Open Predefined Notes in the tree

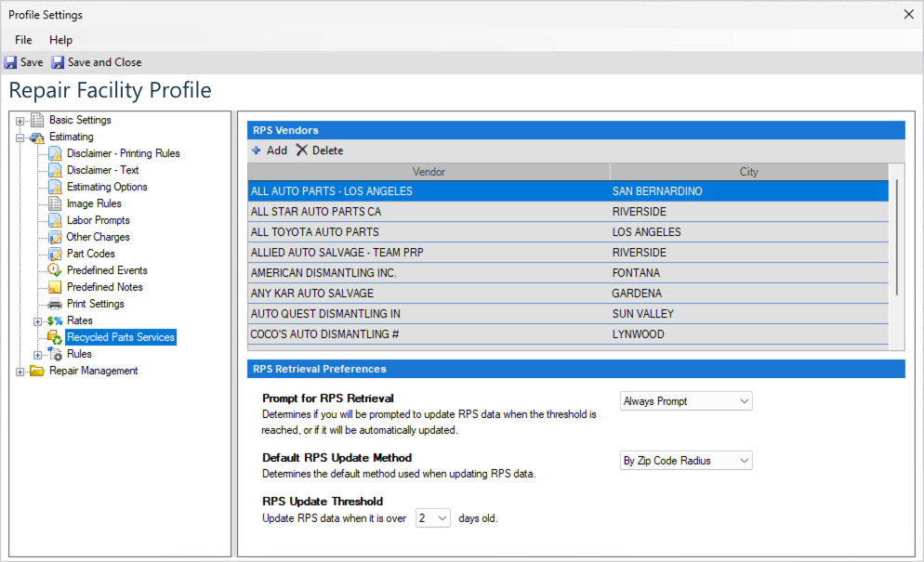coord(105,287)
